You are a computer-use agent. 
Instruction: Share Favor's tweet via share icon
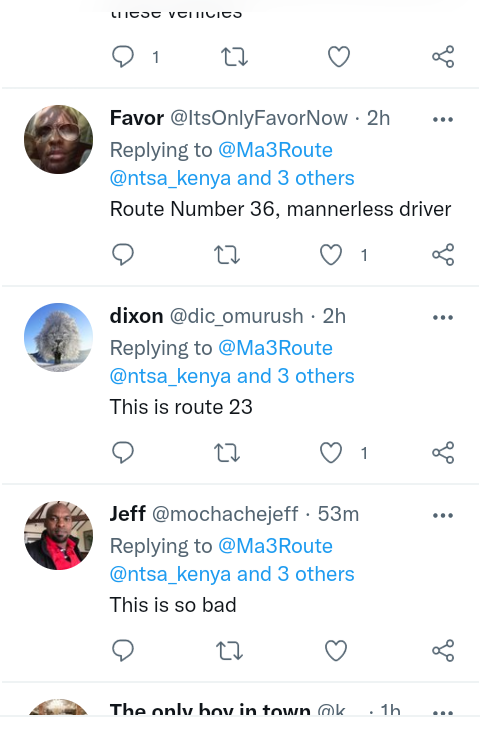tap(443, 255)
